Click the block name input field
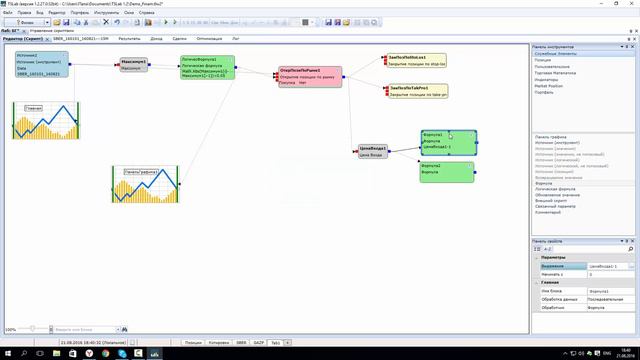This screenshot has height=360, width=640. point(85,329)
